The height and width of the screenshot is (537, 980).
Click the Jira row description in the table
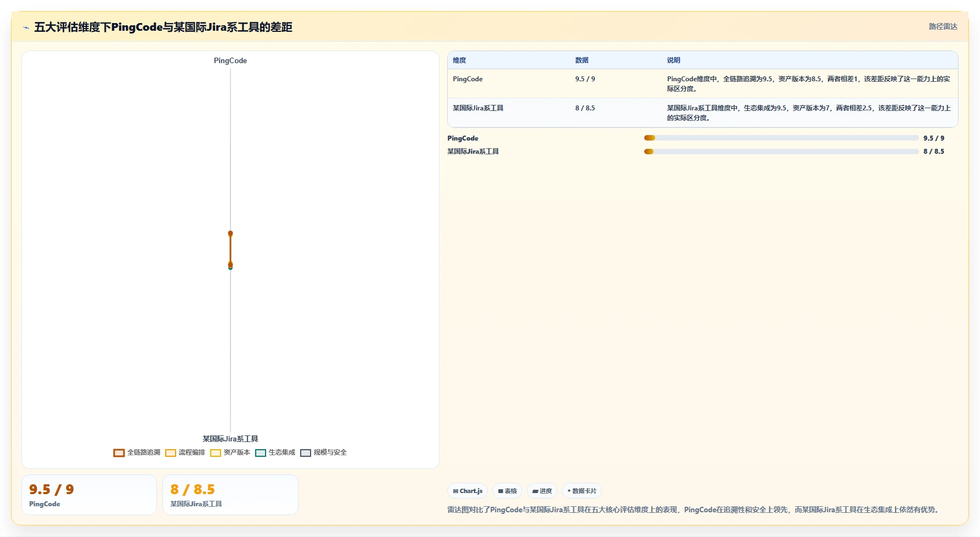(809, 113)
